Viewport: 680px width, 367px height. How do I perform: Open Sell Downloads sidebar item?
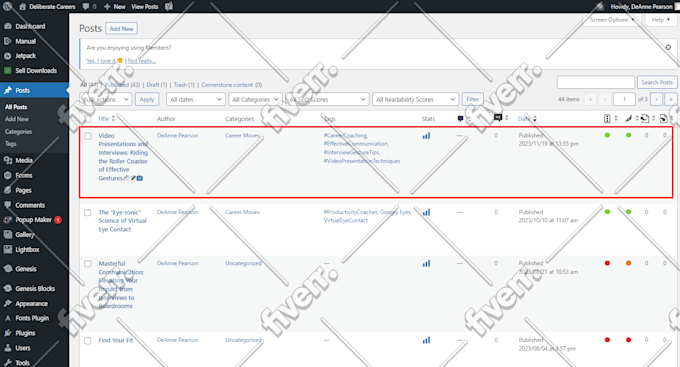(36, 70)
